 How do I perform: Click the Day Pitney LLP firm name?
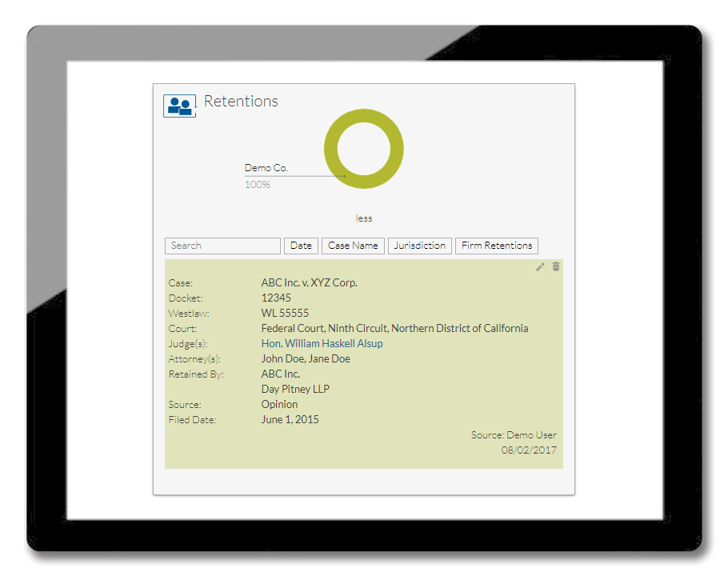(295, 389)
